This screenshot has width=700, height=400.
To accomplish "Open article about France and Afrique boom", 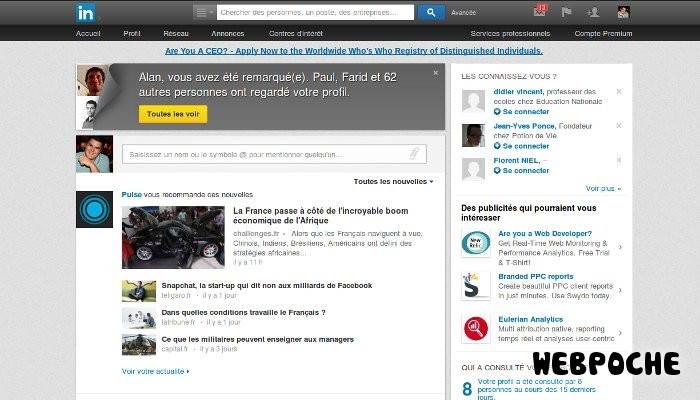I will 321,216.
